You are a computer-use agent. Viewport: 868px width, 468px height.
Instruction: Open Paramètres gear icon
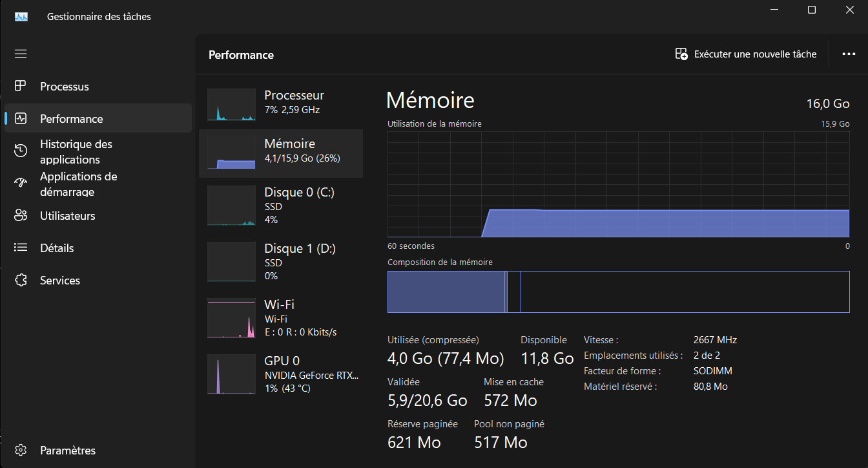[21, 450]
